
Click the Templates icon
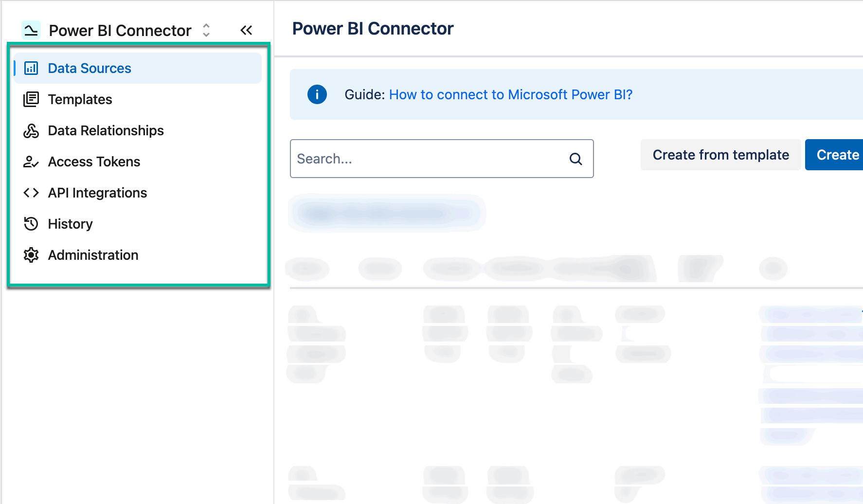(31, 99)
